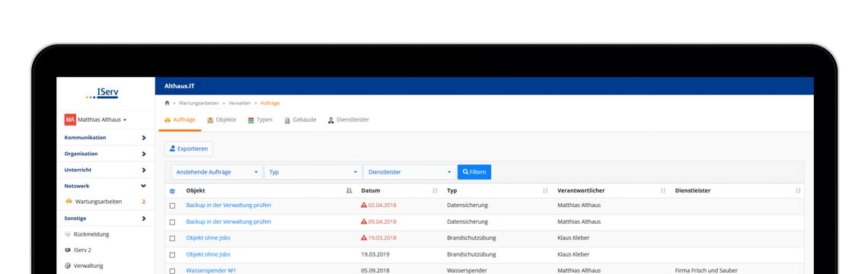Open the Wasserspender W1 link
The width and height of the screenshot is (868, 274).
coord(211,271)
